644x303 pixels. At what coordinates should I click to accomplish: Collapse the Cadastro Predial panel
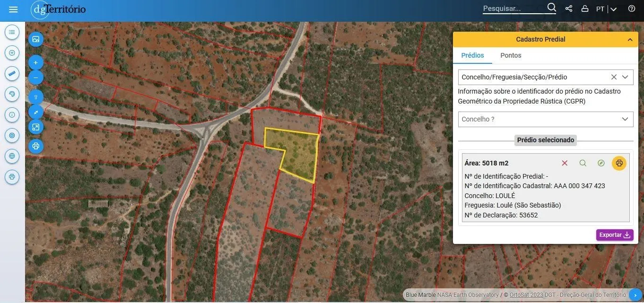coord(630,40)
